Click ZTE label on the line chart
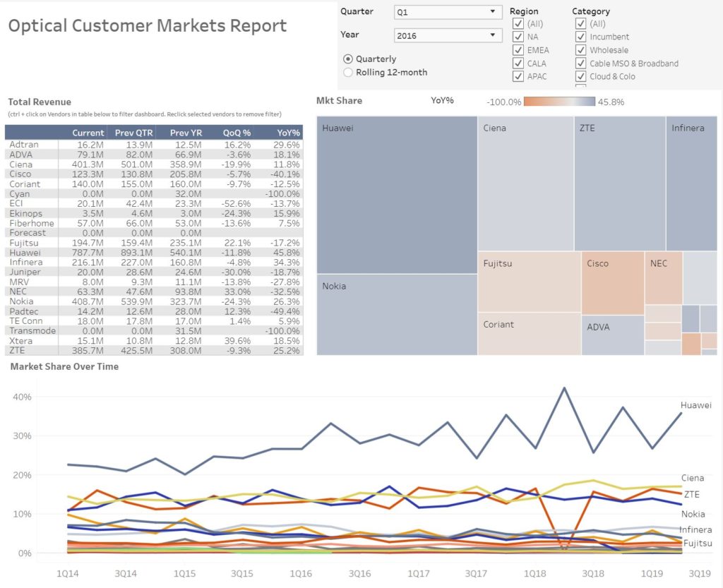723x588 pixels. pos(692,494)
